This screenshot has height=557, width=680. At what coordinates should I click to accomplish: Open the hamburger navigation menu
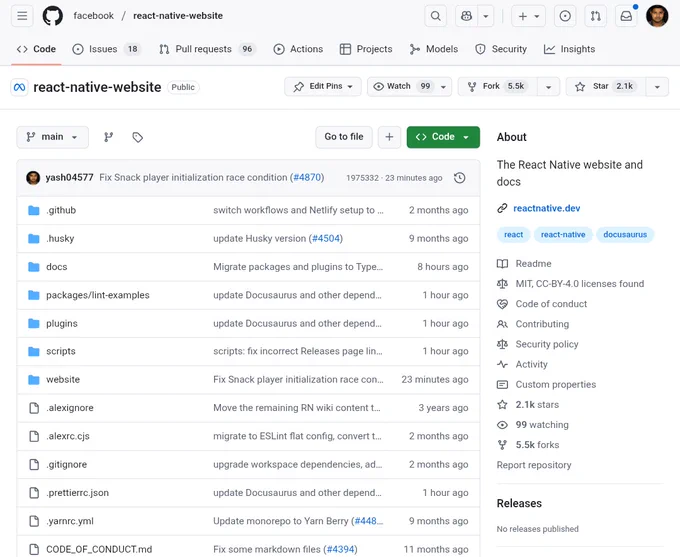tap(22, 16)
